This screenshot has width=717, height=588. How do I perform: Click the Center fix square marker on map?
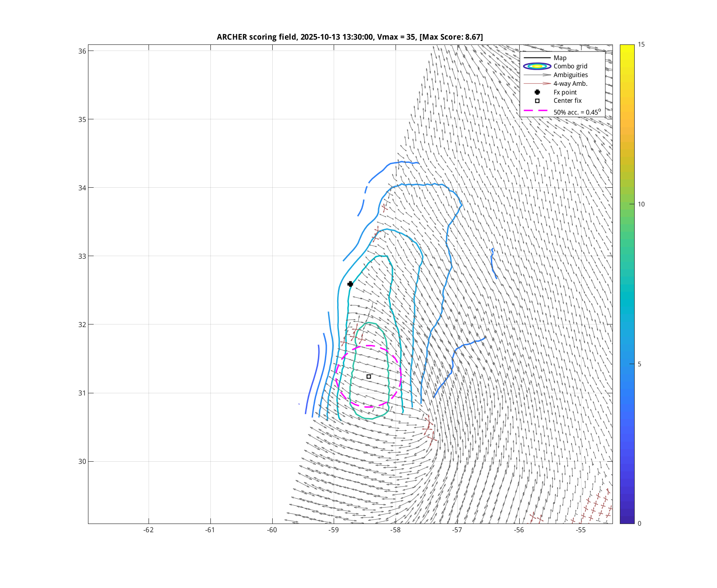[369, 376]
